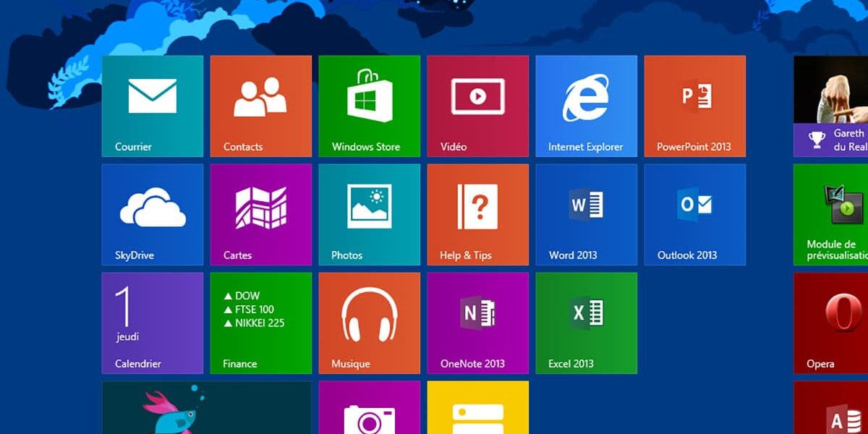
Task: Open the Gareth sports news tile
Action: [x=831, y=106]
